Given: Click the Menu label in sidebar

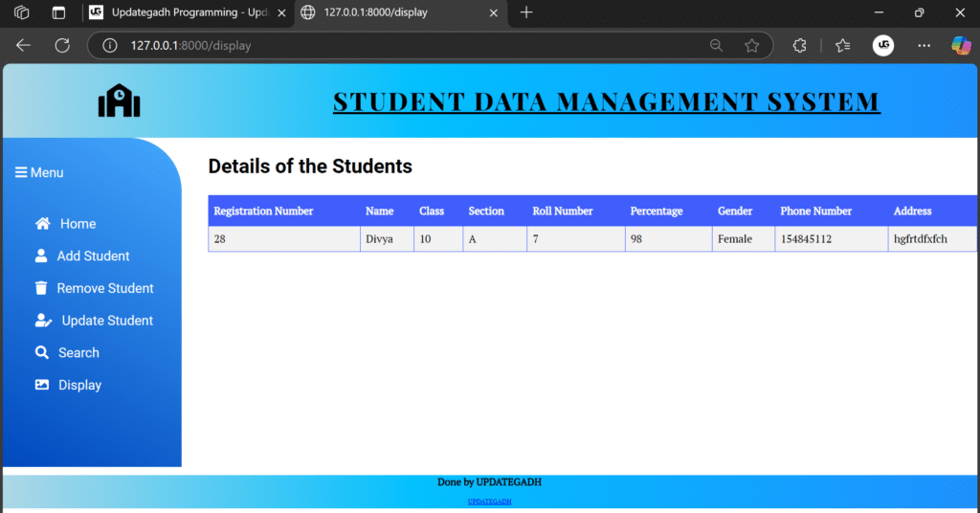Looking at the screenshot, I should click(47, 172).
